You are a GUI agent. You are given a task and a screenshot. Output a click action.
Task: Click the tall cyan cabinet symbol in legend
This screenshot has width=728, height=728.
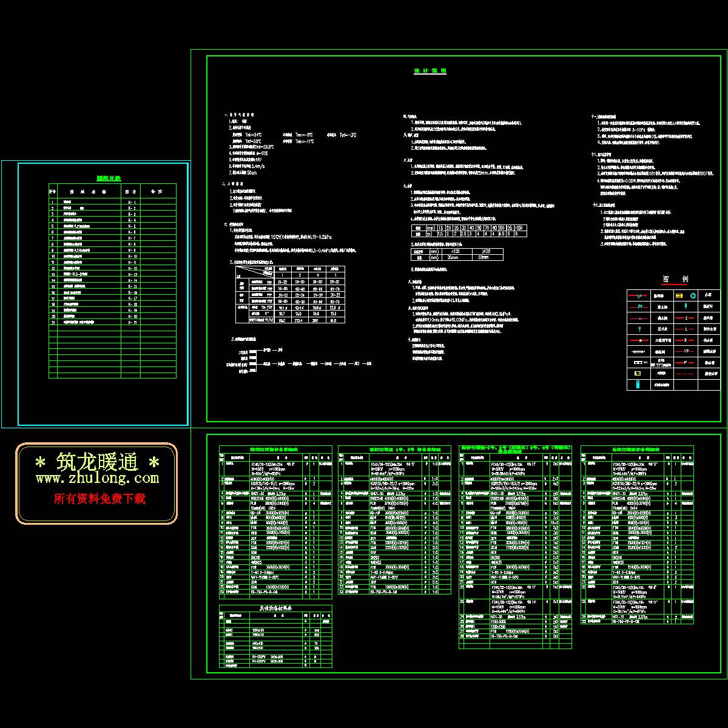pyautogui.click(x=638, y=384)
